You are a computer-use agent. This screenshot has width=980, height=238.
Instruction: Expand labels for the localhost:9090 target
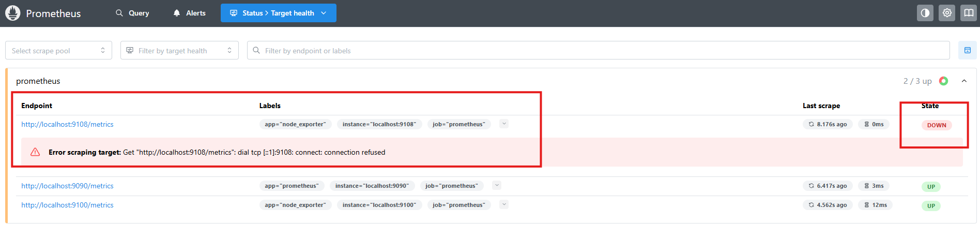click(497, 185)
